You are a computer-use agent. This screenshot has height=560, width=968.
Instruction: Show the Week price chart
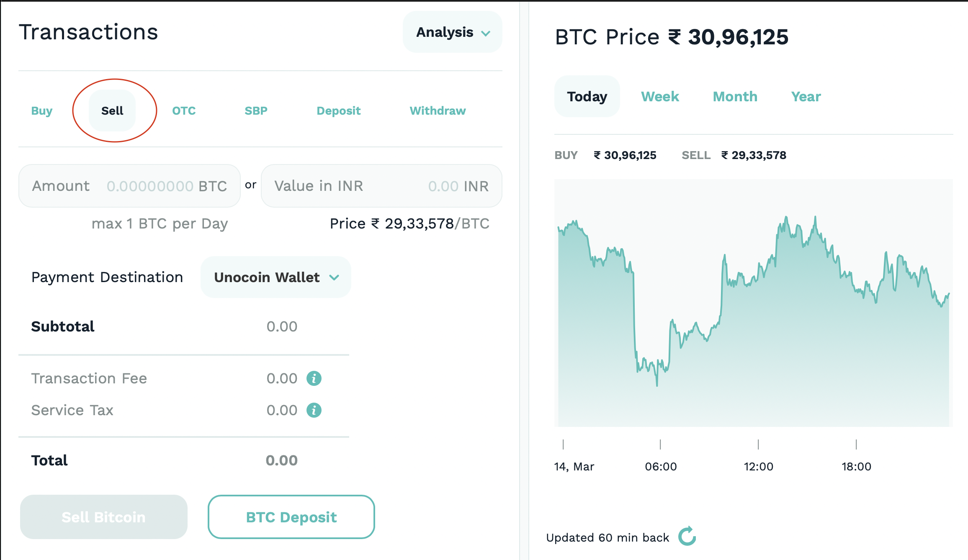click(x=660, y=97)
